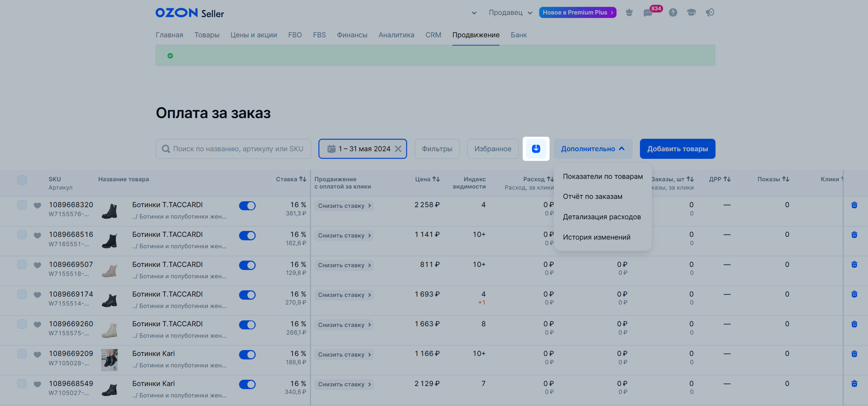Viewport: 868px width, 406px height.
Task: Sort table by Показы column arrows
Action: click(x=785, y=179)
